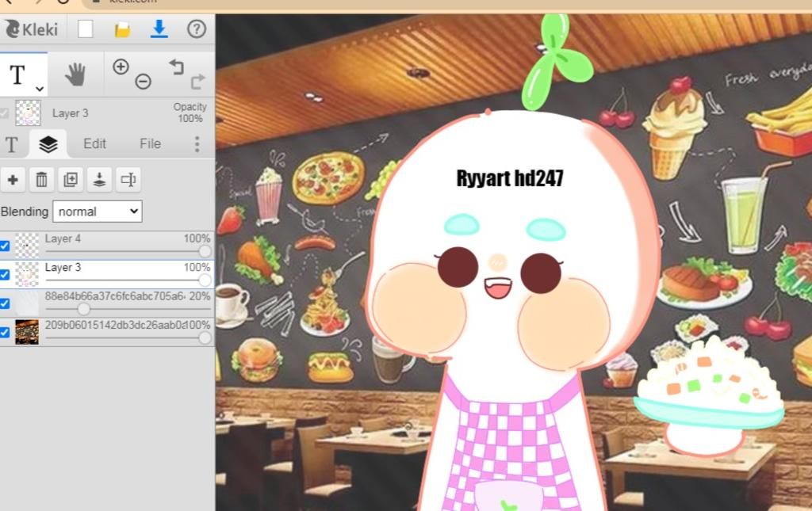The height and width of the screenshot is (511, 812).
Task: Expand the tool chooser arrow under Text tool
Action: [40, 89]
